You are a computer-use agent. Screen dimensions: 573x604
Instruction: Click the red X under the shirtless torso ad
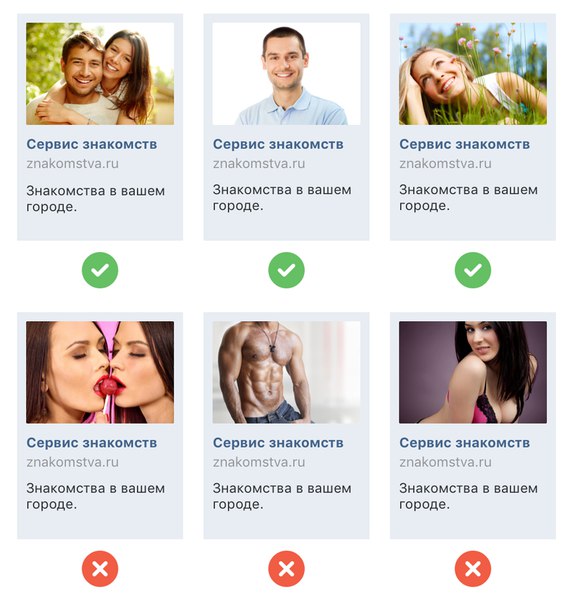pyautogui.click(x=286, y=569)
